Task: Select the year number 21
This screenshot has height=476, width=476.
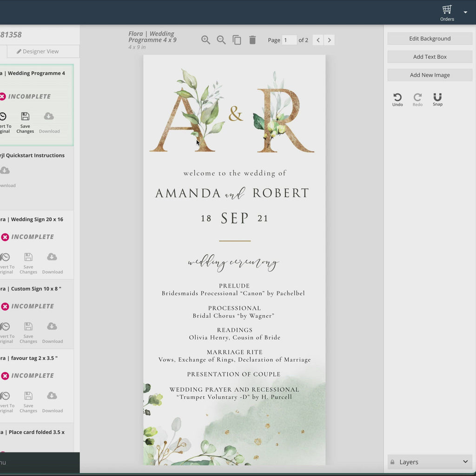Action: pos(263,218)
